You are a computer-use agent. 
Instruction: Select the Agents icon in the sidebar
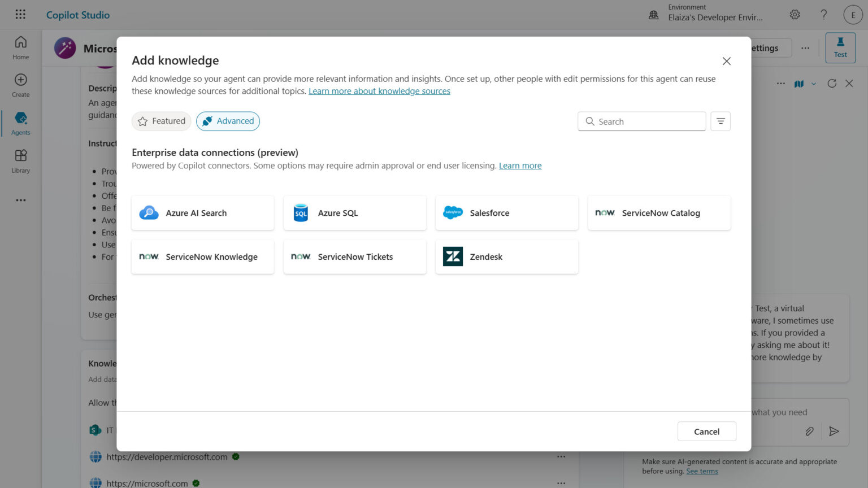[20, 121]
